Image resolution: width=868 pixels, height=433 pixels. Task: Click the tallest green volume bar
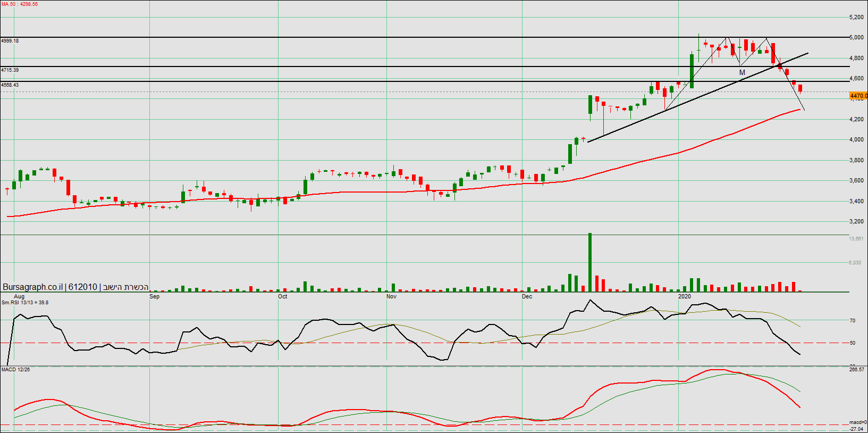click(590, 262)
